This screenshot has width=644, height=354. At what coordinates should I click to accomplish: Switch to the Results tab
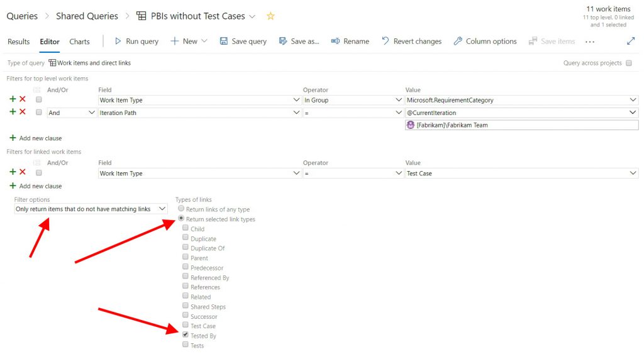(18, 41)
